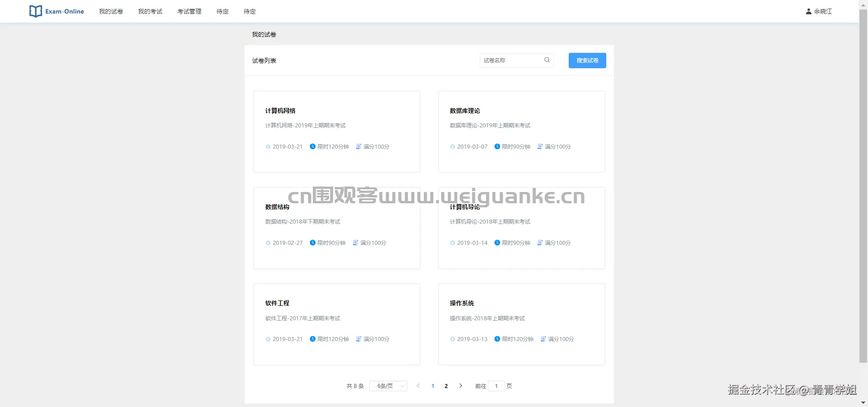Click the magnifier icon in the search box
The width and height of the screenshot is (868, 407).
point(547,60)
